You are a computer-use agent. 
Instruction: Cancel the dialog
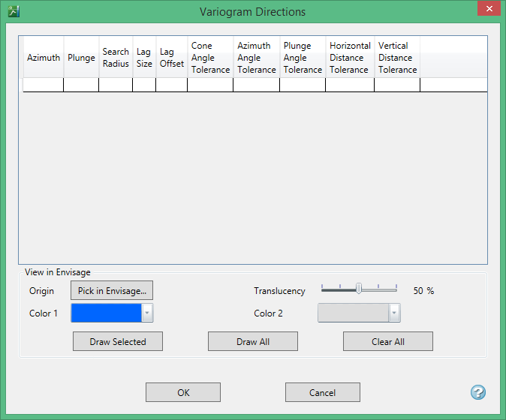[322, 392]
